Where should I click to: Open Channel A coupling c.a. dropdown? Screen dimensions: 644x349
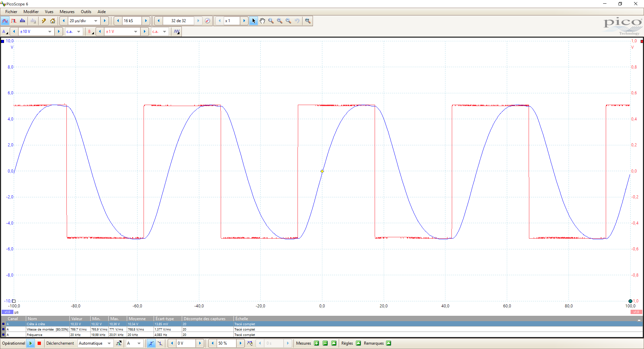coord(79,32)
